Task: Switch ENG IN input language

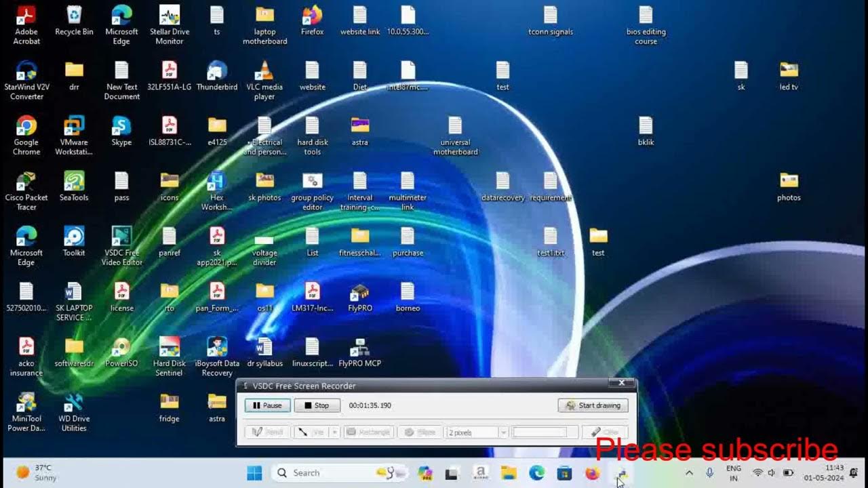Action: (733, 473)
